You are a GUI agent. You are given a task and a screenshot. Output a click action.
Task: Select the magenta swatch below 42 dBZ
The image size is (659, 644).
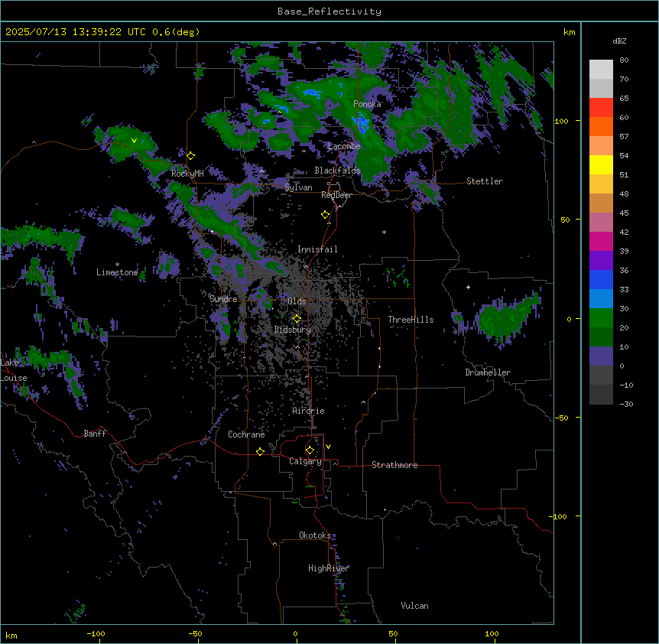click(601, 241)
